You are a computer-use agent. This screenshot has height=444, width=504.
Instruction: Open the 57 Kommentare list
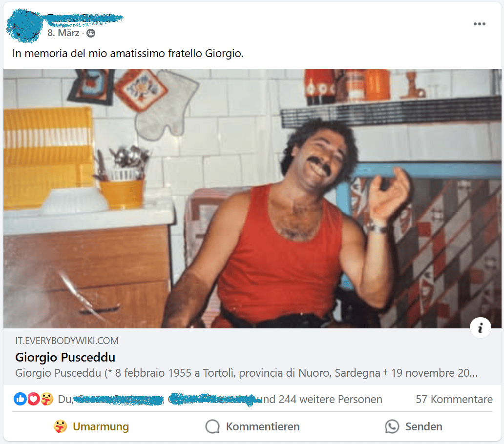point(454,399)
